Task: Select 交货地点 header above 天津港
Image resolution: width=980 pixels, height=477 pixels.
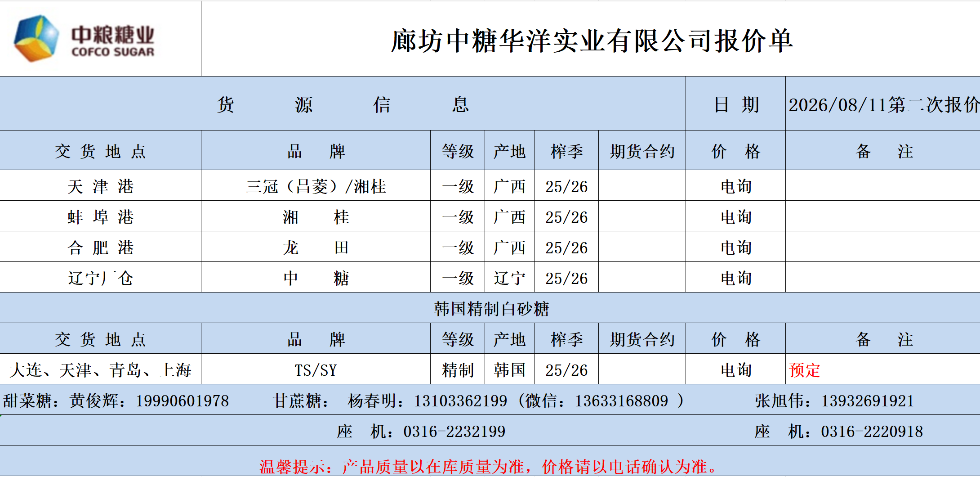Action: click(x=100, y=151)
